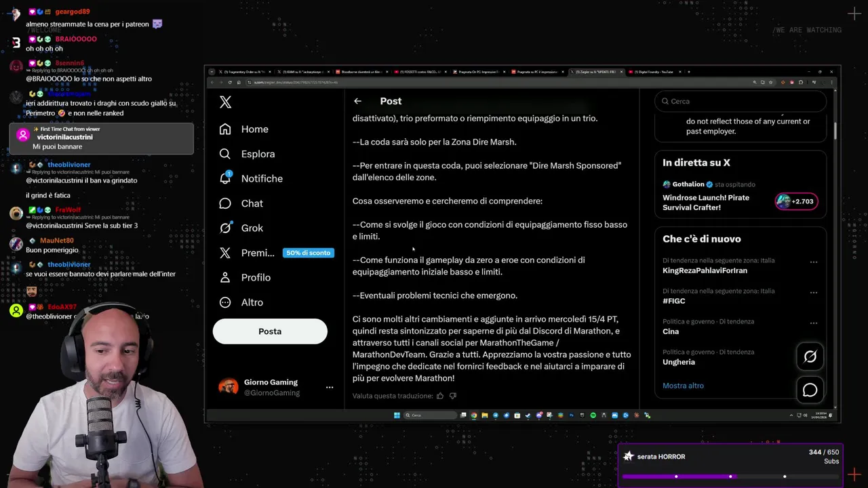Switch to FOSSETTI contro browser tab
This screenshot has height=488, width=868.
coord(421,72)
